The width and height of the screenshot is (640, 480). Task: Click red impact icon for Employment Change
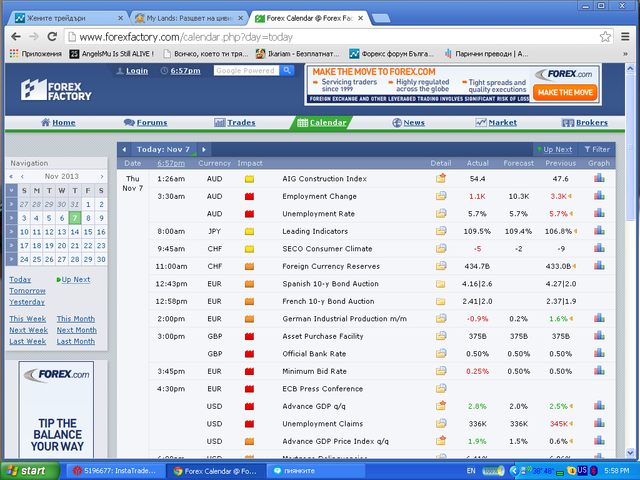[x=249, y=196]
